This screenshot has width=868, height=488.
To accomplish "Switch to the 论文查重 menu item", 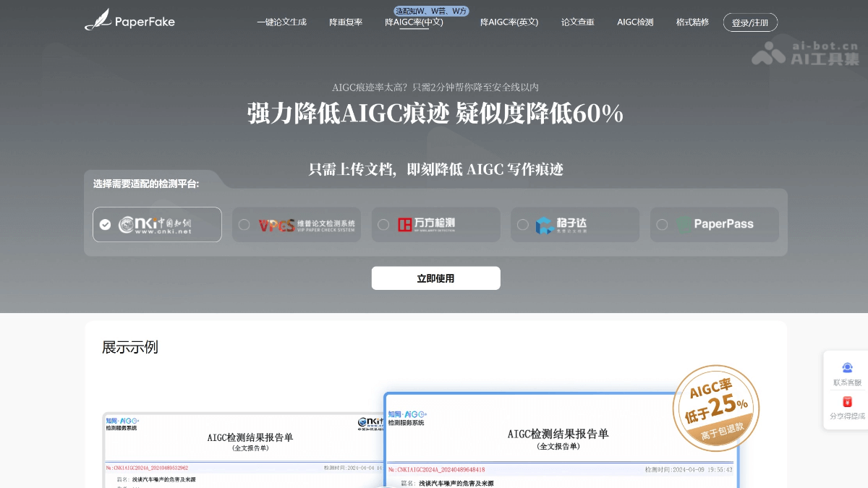I will point(578,22).
